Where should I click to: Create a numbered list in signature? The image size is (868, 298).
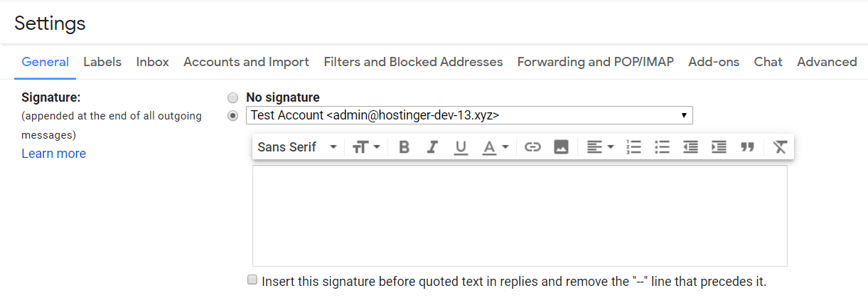coord(633,147)
